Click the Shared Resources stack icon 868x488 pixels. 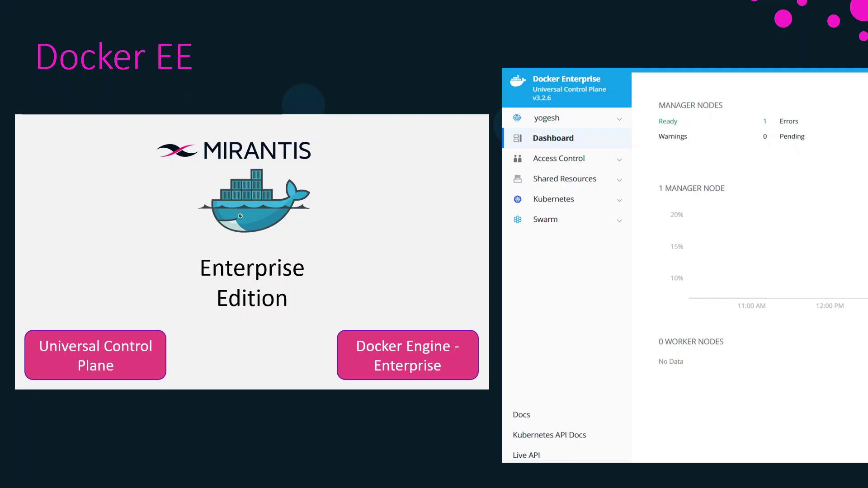point(518,179)
